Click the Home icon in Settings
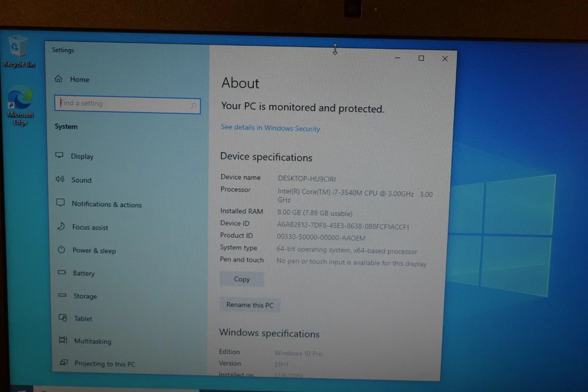Viewport: 588px width, 392px height. 58,79
